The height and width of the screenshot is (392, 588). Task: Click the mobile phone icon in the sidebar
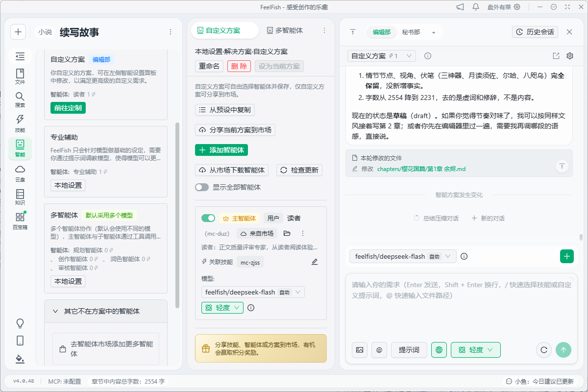click(20, 341)
